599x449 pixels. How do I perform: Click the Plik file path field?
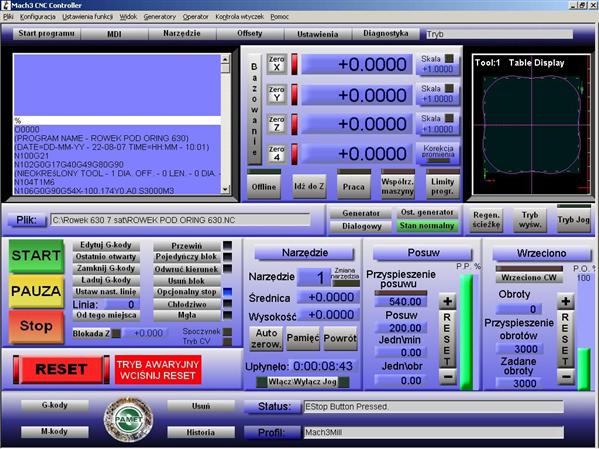180,220
